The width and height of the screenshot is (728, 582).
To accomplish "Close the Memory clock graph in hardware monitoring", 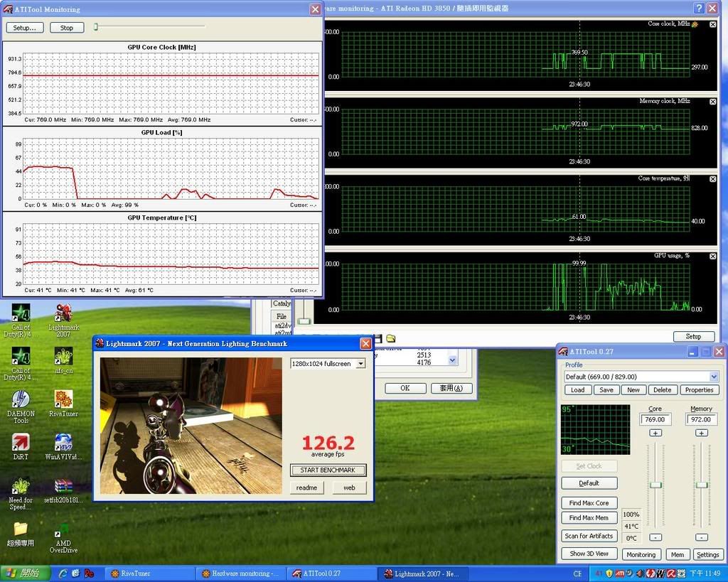I will pyautogui.click(x=712, y=102).
